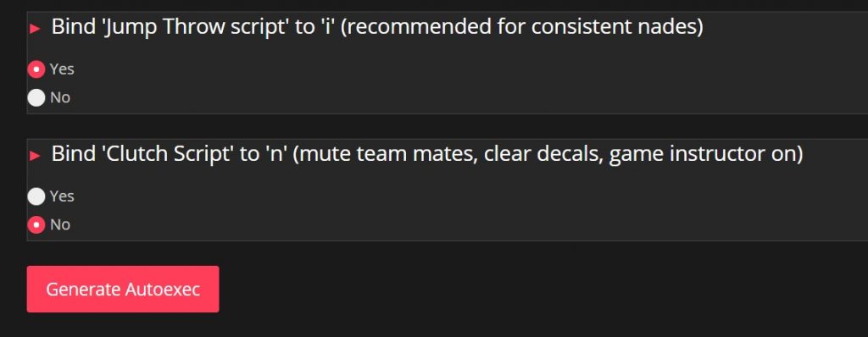Viewport: 868px width, 337px height.
Task: Enable Clutch Script with Yes radio
Action: [36, 196]
